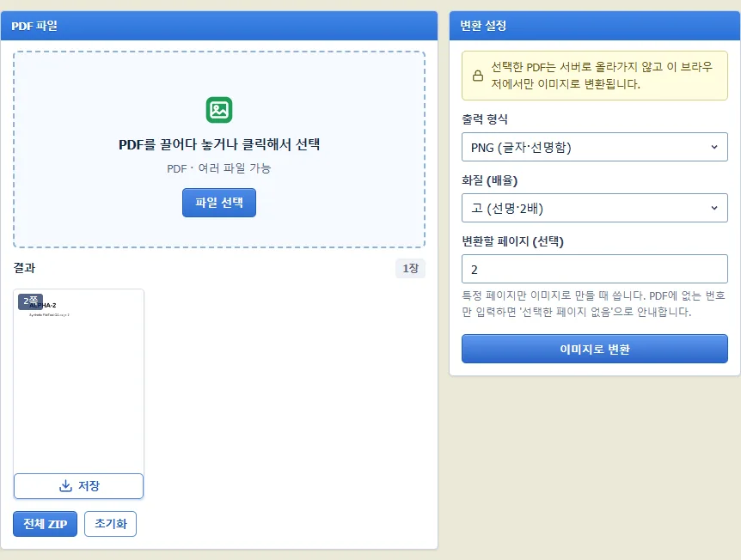Open the page 2 result thumbnail
741x560 pixels.
point(78,381)
